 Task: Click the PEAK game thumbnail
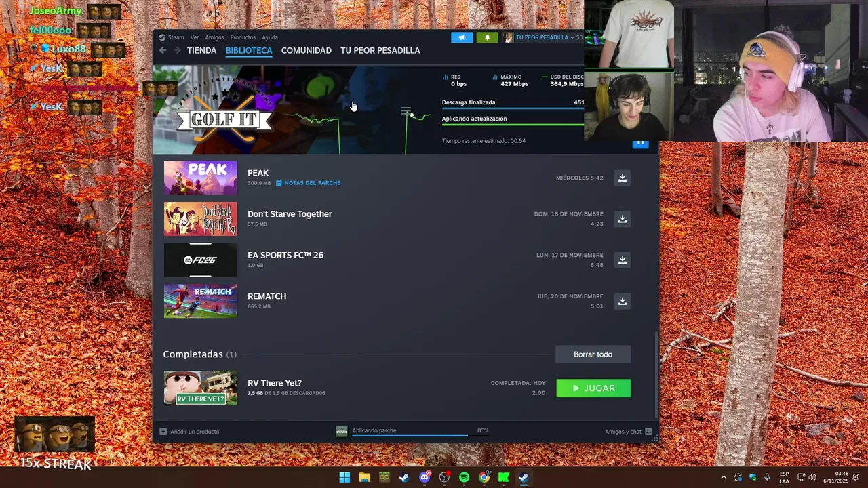click(201, 178)
